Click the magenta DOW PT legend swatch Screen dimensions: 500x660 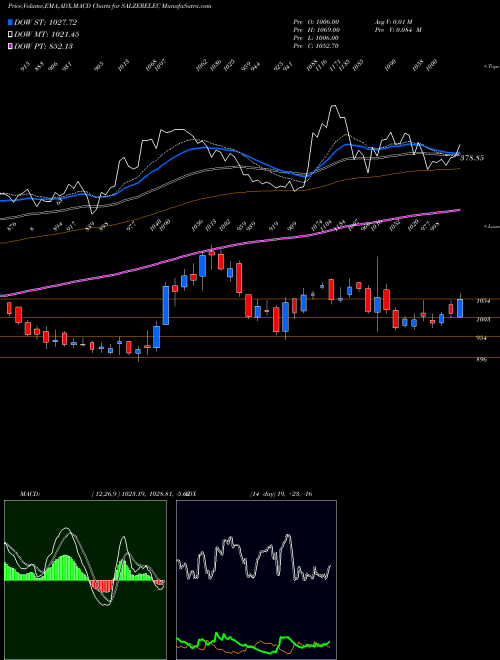pos(10,46)
